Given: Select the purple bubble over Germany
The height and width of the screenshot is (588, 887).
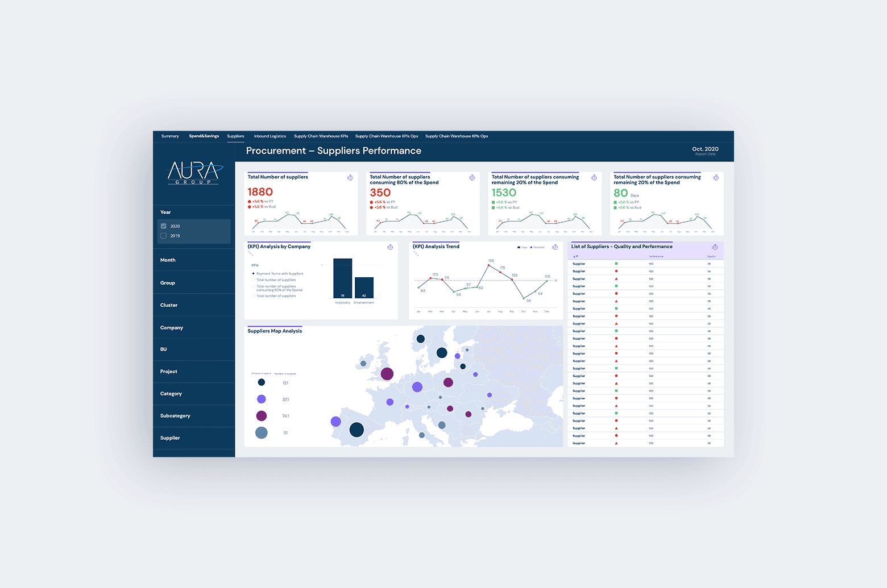Looking at the screenshot, I should click(x=417, y=387).
